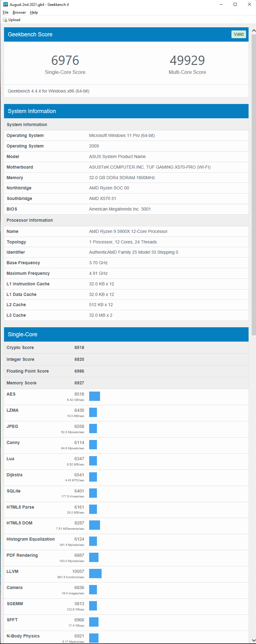Click the Histogram Equalization row label
The width and height of the screenshot is (256, 644).
click(30, 539)
